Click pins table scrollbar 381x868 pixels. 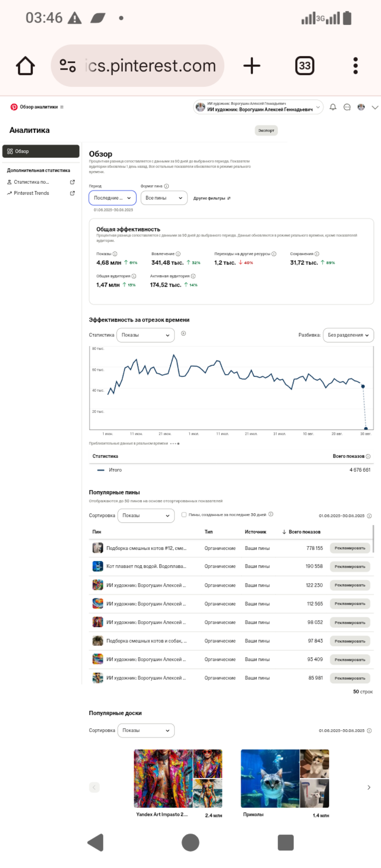coord(373,538)
